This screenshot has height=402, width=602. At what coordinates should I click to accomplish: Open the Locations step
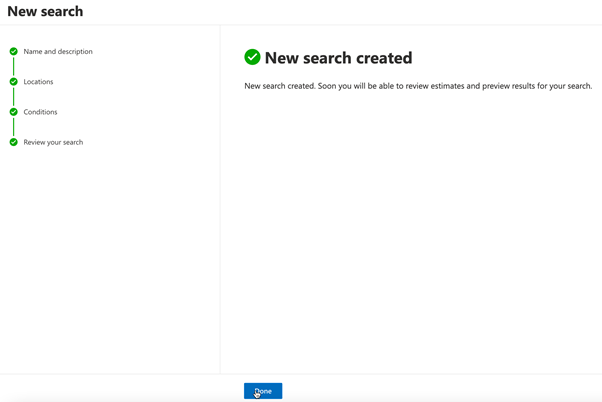pos(39,82)
